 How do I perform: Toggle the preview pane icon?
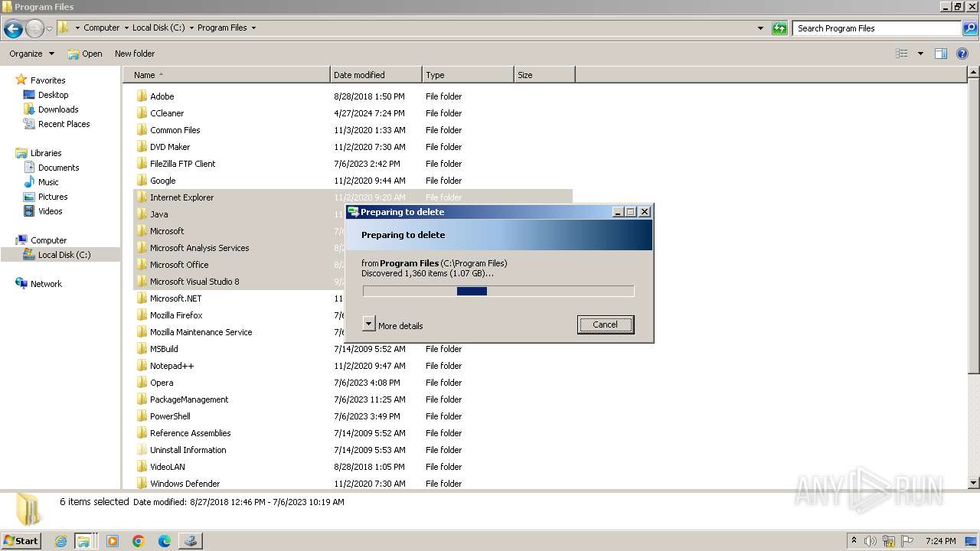coord(941,54)
